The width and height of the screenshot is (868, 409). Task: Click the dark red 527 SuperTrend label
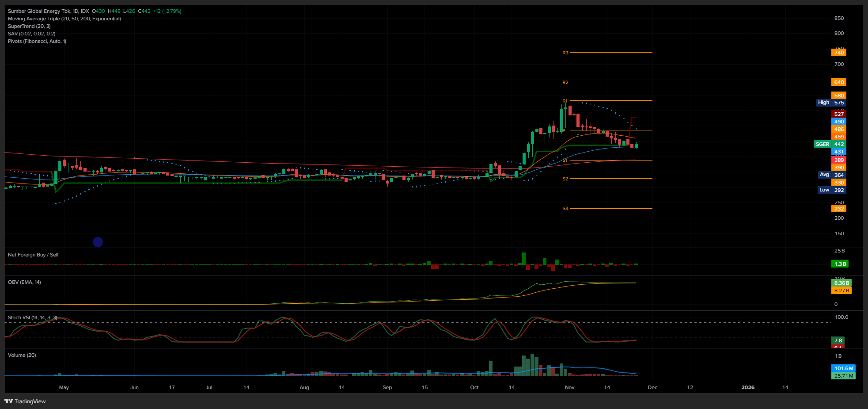pyautogui.click(x=838, y=114)
